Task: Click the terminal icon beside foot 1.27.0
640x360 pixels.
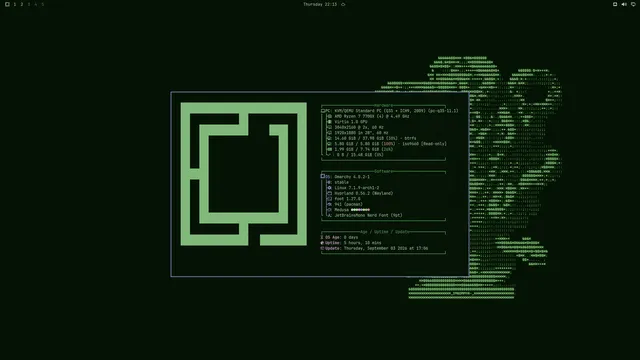Action: (330, 199)
